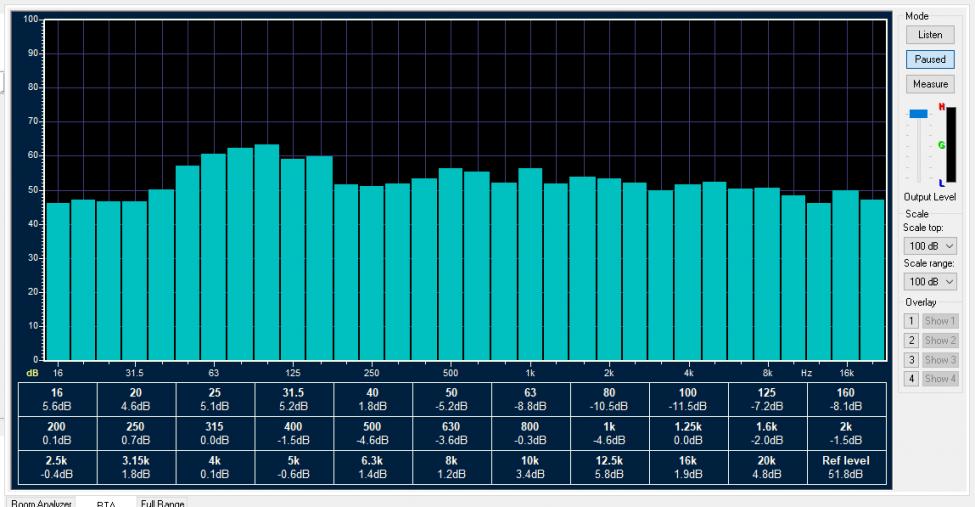Select the 12.5k 5.8dB cell

[x=610, y=467]
